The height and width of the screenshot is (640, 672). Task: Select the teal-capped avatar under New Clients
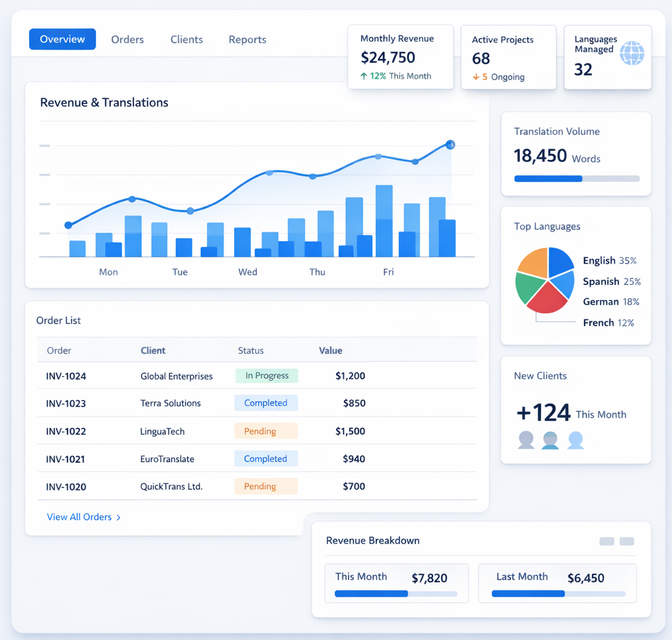pyautogui.click(x=550, y=440)
